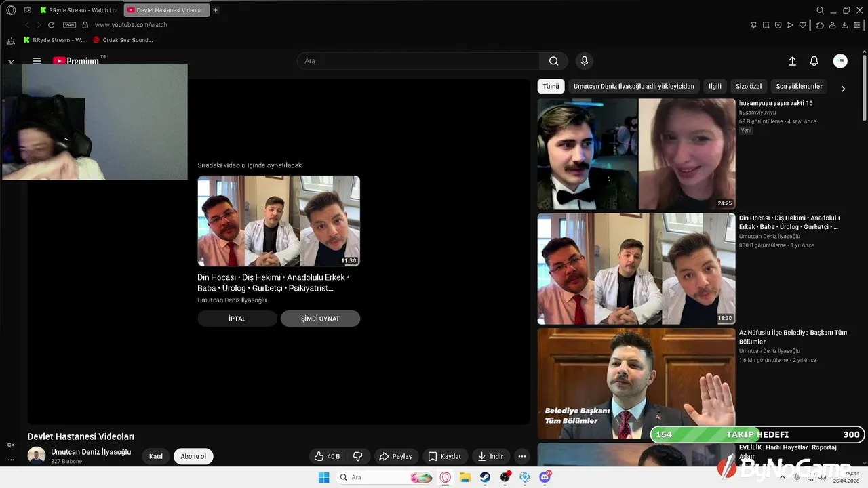Screen dimensions: 868x488
Task: Toggle the VPN badge in address bar
Action: coord(69,25)
